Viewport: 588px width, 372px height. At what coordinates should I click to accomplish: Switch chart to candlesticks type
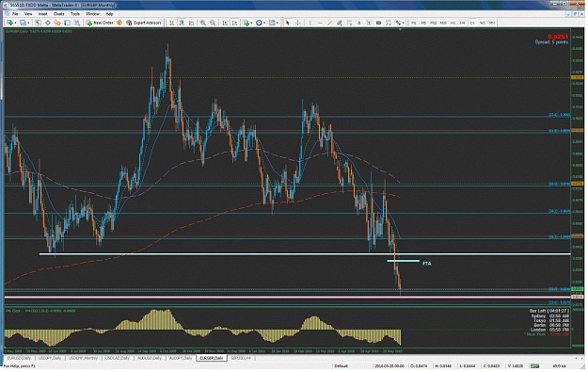[x=182, y=23]
